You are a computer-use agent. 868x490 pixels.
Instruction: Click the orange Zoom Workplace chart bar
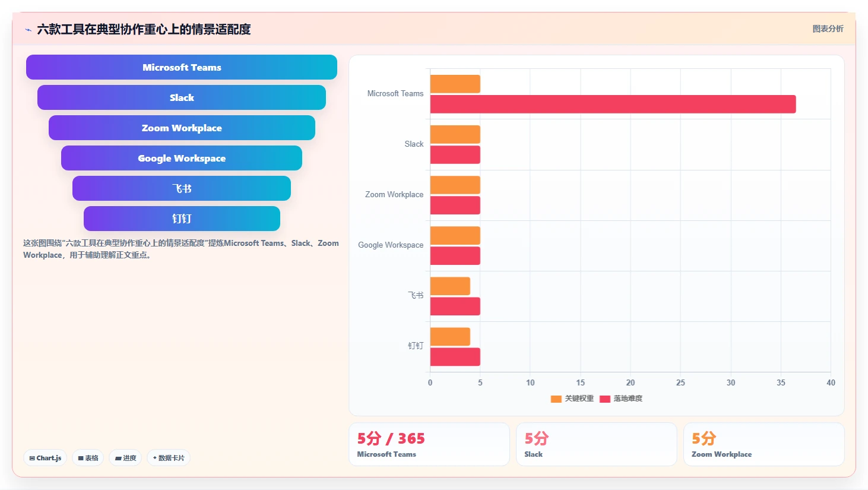pos(455,185)
